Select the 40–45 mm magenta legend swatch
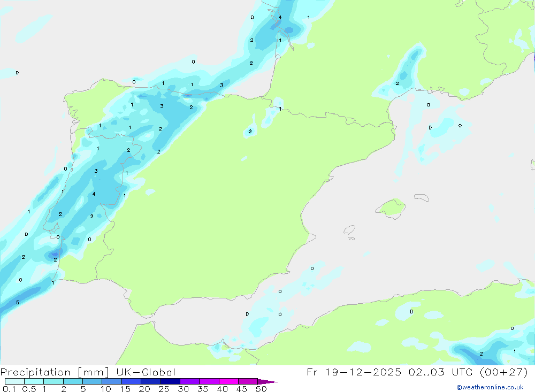The image size is (535, 392). (228, 381)
